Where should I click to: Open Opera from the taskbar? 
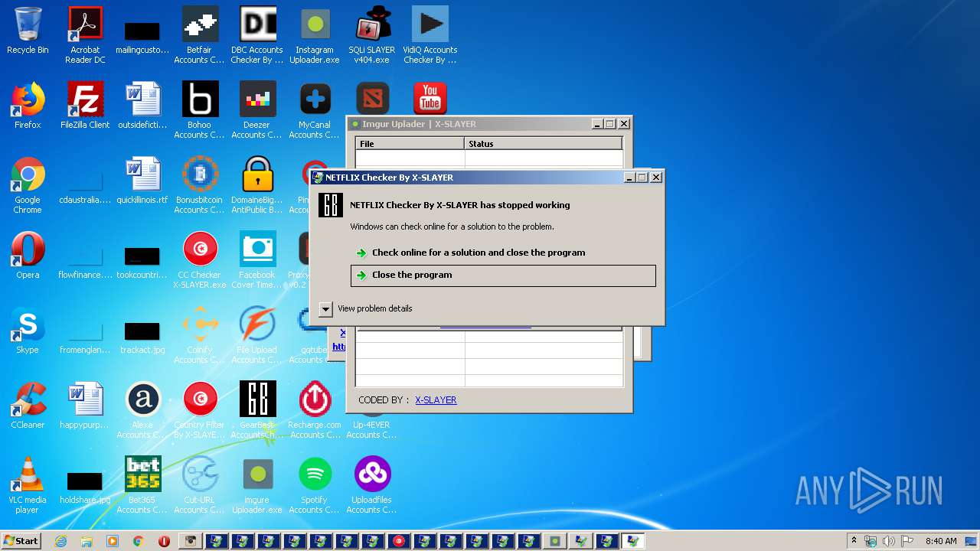pyautogui.click(x=164, y=541)
